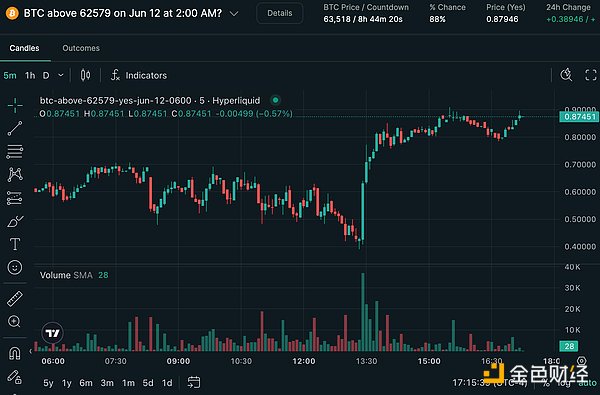
Task: Click the 88% chance value
Action: [x=437, y=19]
